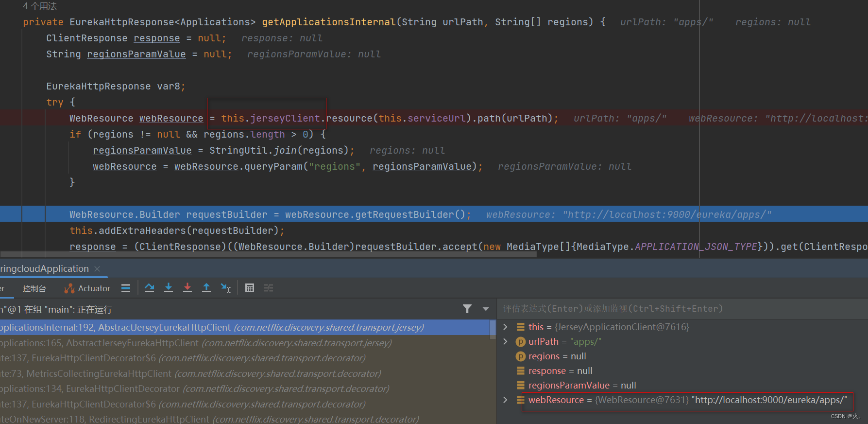868x424 pixels.
Task: Select stack frame at line 192 AbstractJerseyEurekaHttpClient
Action: [x=244, y=327]
